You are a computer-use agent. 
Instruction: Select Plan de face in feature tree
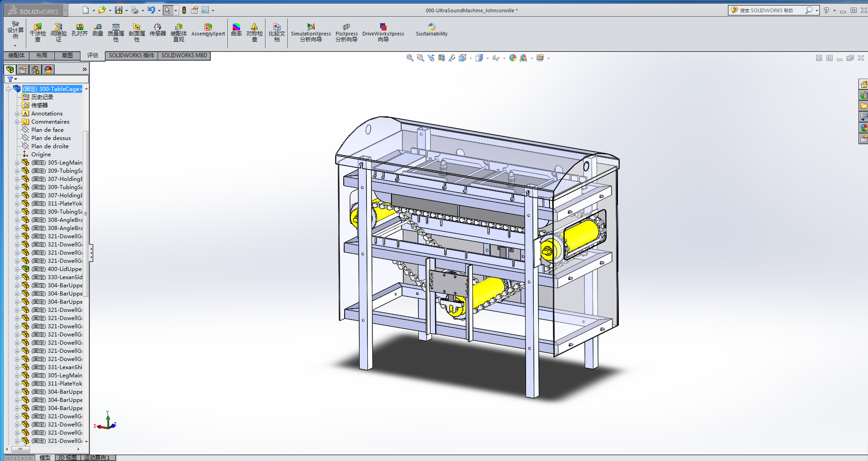47,130
